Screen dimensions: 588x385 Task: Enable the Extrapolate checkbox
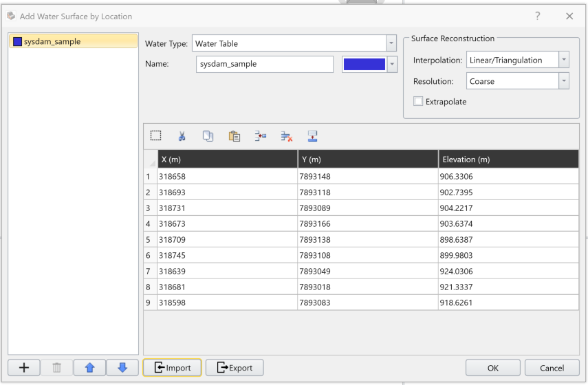pos(418,102)
